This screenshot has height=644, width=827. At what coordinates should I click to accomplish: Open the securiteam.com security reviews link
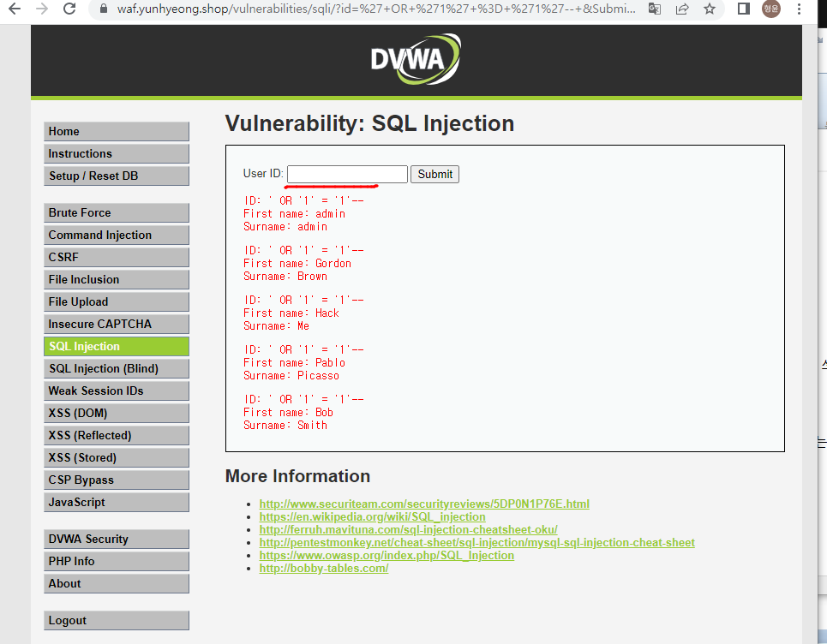pos(424,504)
